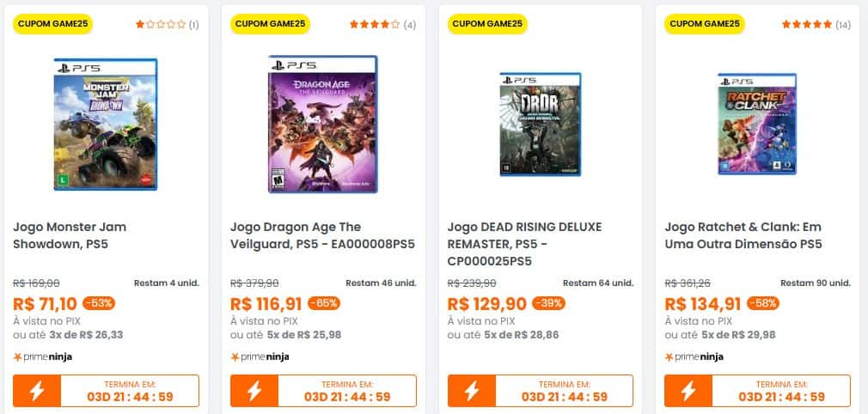Open the Jogo Dragon Age The Veilguard title link
Screen dimensions: 868x414
322,235
